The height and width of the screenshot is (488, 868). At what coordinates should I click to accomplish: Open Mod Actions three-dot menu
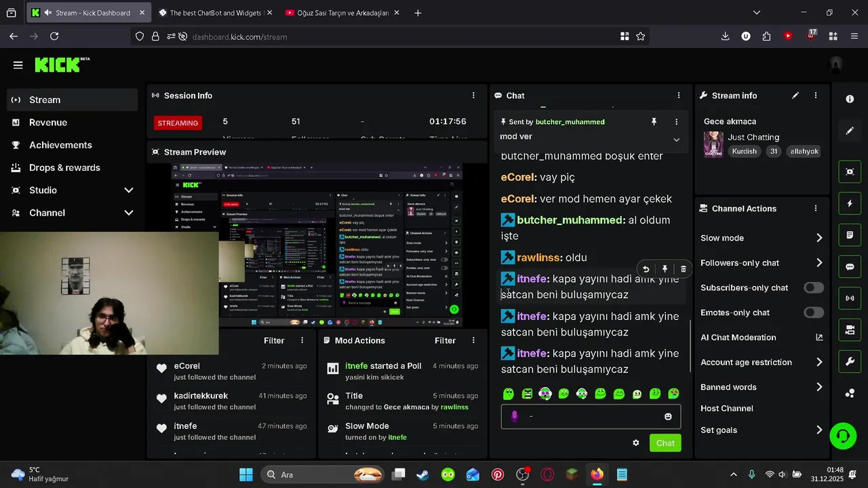[x=473, y=340]
